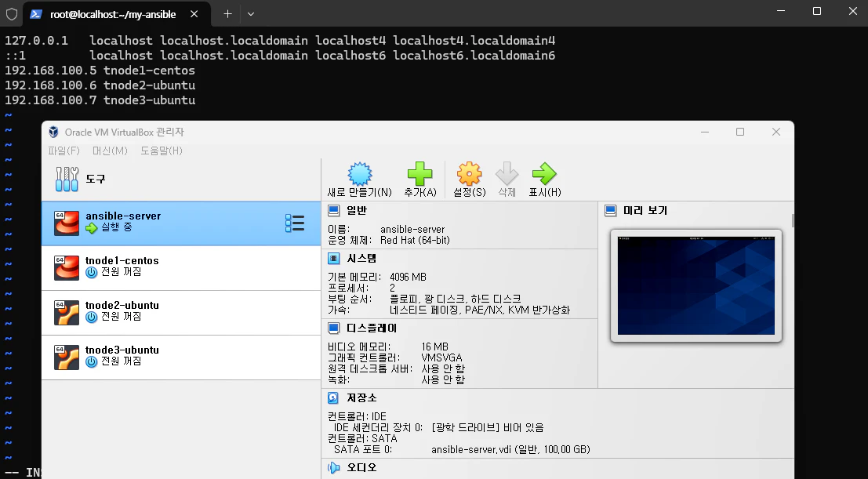Click the Audio (오디오) section header

coord(361,467)
